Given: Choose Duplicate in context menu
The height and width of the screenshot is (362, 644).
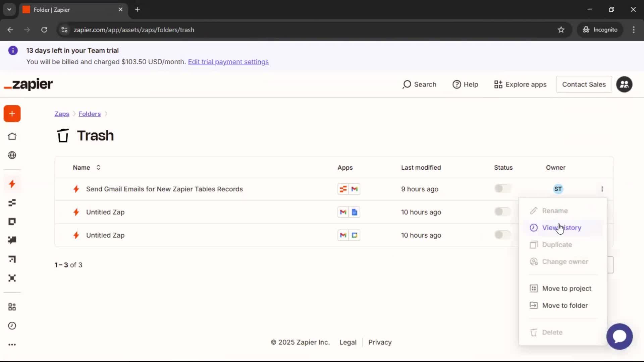Looking at the screenshot, I should (x=563, y=245).
